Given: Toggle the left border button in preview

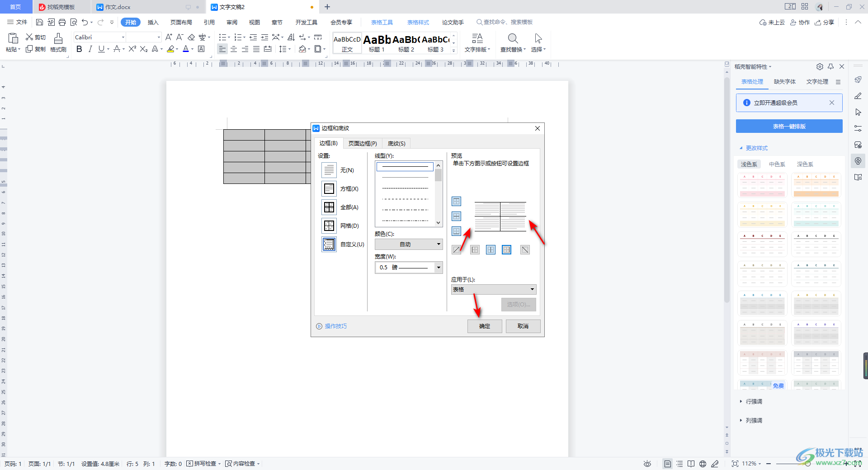Looking at the screenshot, I should (475, 250).
